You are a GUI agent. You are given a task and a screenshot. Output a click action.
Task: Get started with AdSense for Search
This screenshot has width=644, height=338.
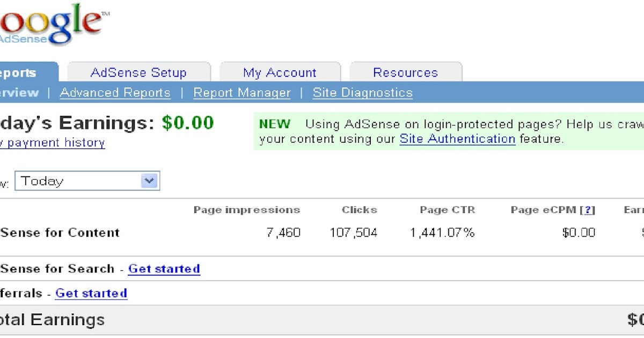coord(164,269)
